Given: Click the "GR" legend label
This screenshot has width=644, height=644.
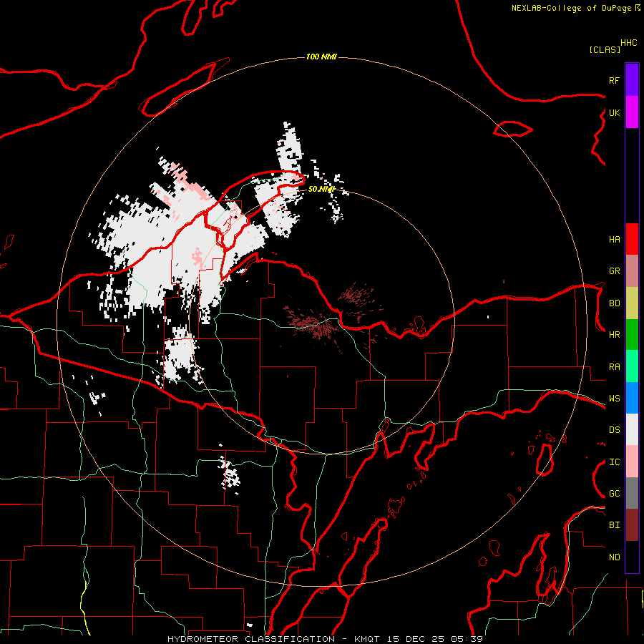Looking at the screenshot, I should (x=614, y=271).
